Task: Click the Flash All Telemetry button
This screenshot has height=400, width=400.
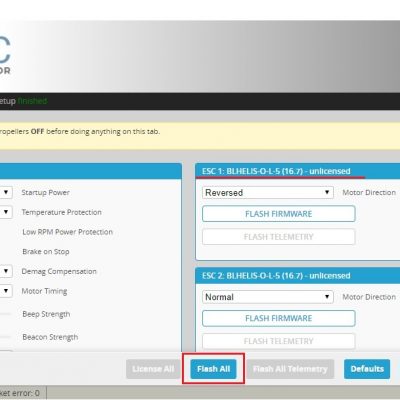Action: tap(290, 369)
